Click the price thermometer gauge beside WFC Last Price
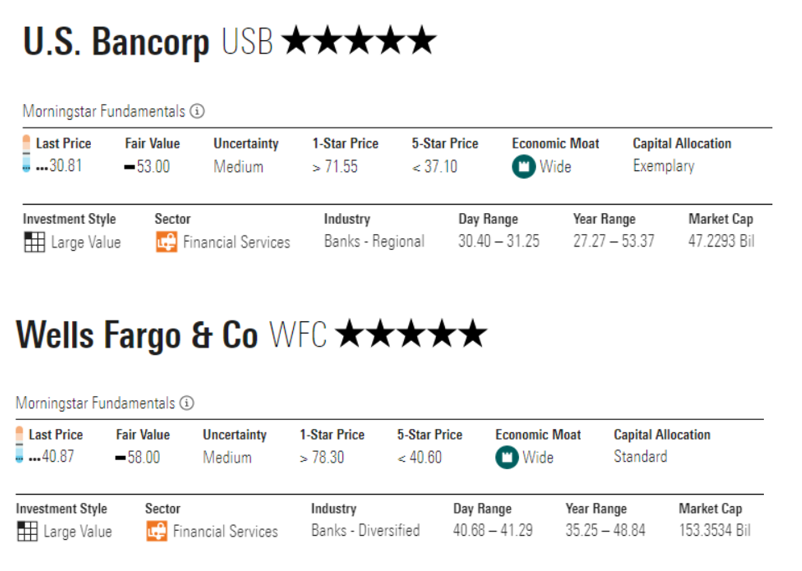 tap(19, 446)
